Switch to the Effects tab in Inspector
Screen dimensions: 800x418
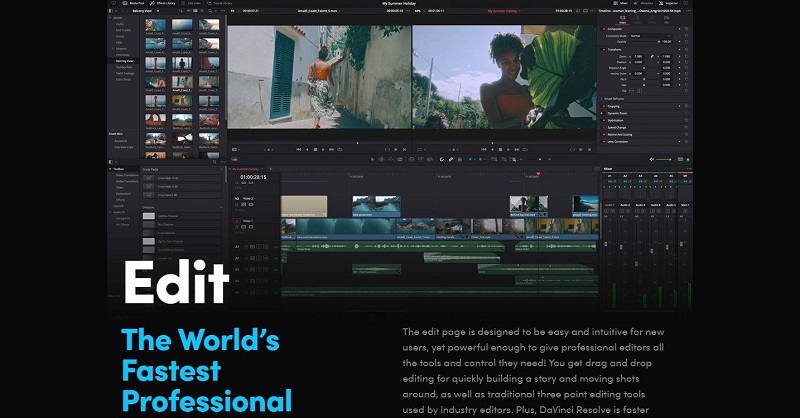tap(652, 19)
